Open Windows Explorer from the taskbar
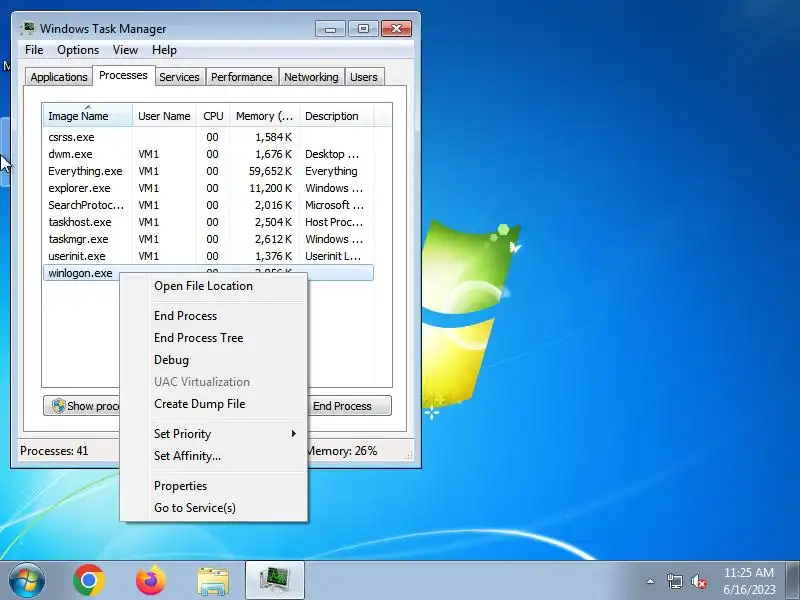This screenshot has width=800, height=600. 213,581
